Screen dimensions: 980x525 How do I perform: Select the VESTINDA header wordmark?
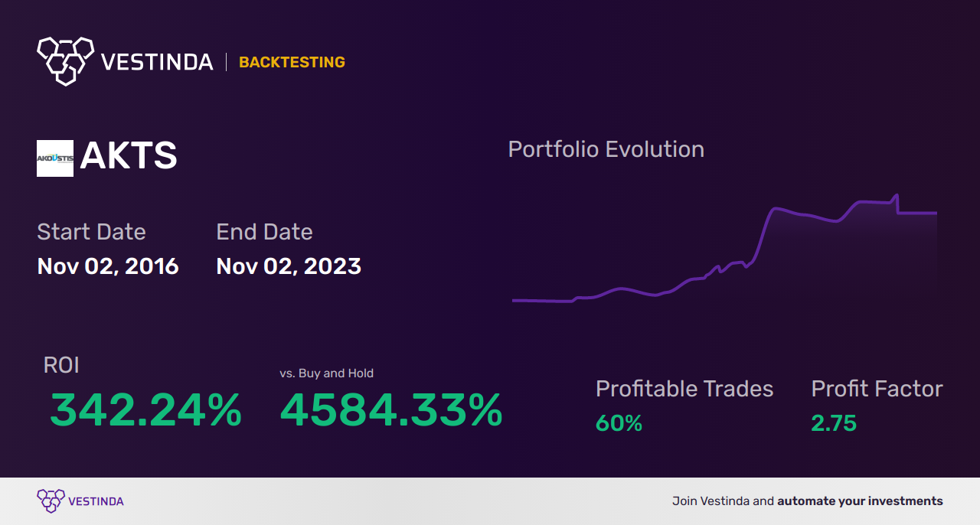tap(157, 62)
